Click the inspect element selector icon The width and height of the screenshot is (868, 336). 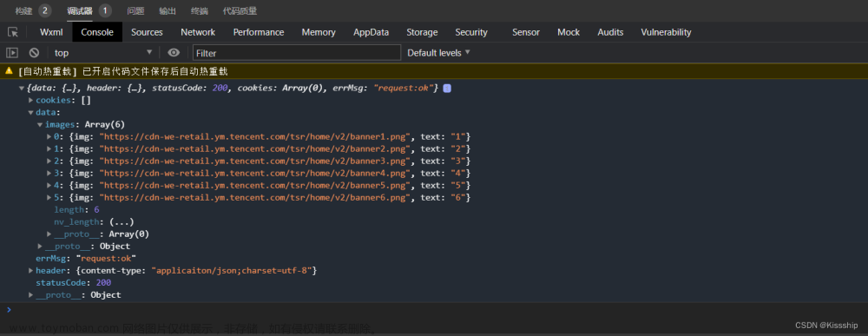[x=13, y=32]
